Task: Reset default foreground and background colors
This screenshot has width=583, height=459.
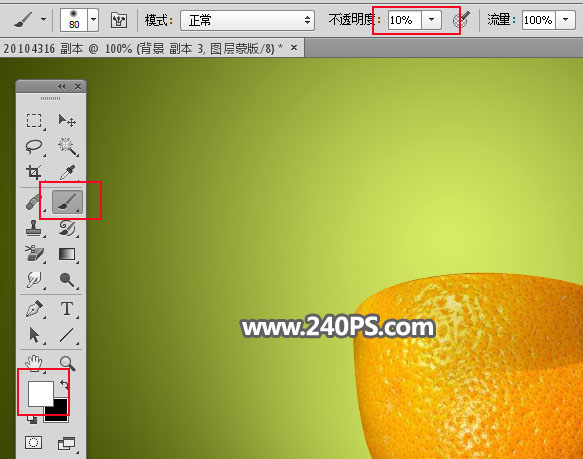Action: click(x=32, y=419)
